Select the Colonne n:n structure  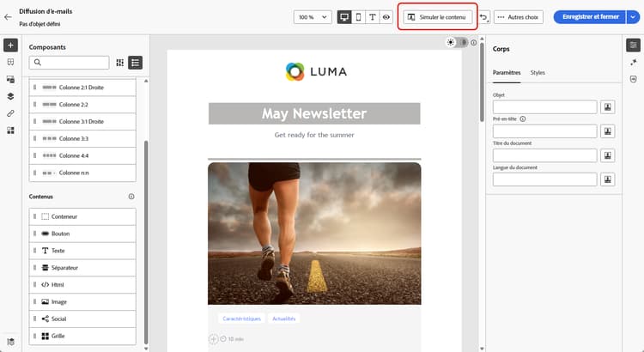pos(82,173)
